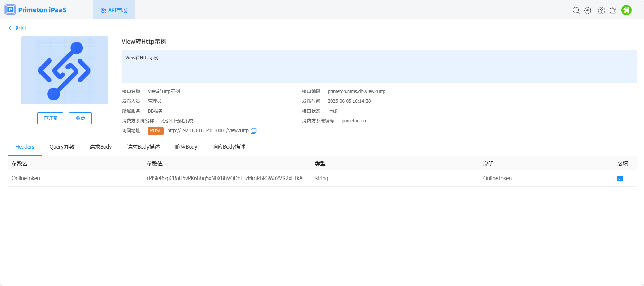Switch to the 请求Body tab
The width and height of the screenshot is (644, 286).
click(x=101, y=147)
